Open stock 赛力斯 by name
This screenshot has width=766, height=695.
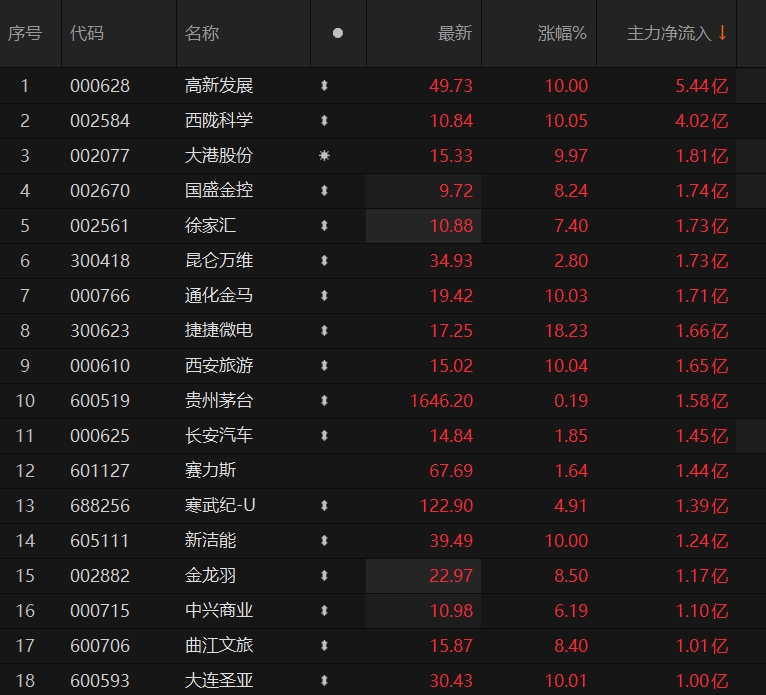210,471
